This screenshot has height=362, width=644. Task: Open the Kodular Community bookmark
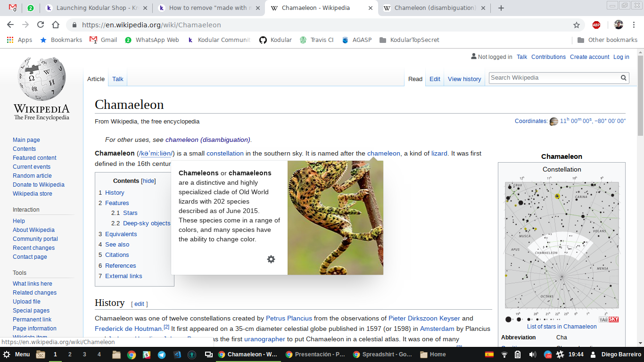click(219, 40)
